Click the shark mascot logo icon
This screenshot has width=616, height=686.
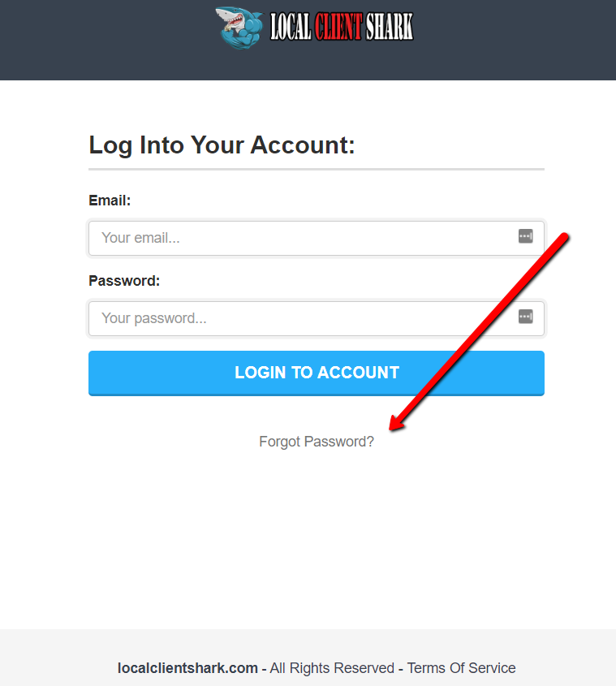click(239, 27)
